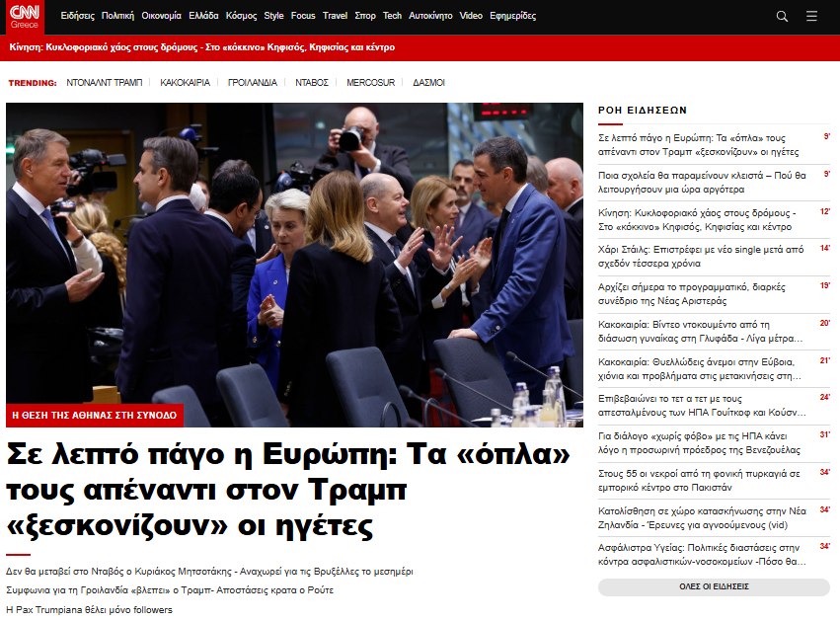This screenshot has width=840, height=621.
Task: Open the ΓΡΟΙΛΑΝΔΙΑ trending tag
Action: 253,83
